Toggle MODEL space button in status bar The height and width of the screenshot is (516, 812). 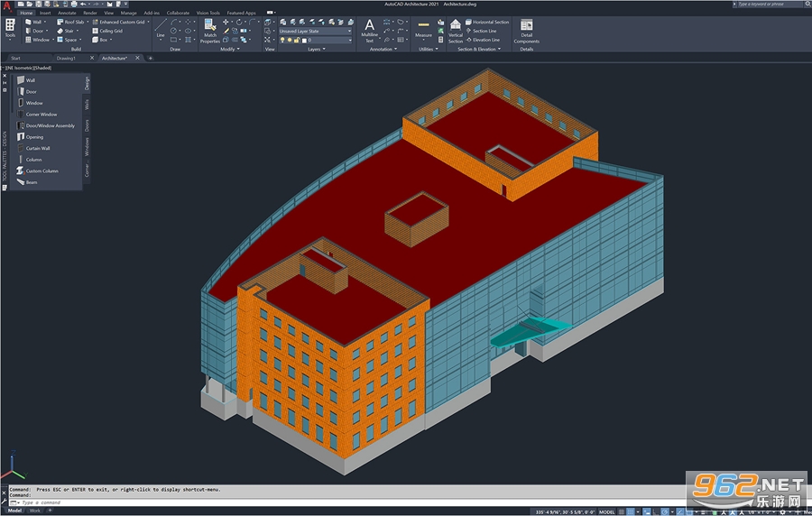click(x=607, y=511)
